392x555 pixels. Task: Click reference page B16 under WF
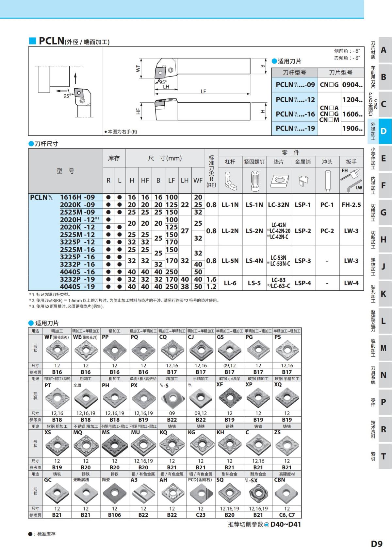[x=57, y=372]
